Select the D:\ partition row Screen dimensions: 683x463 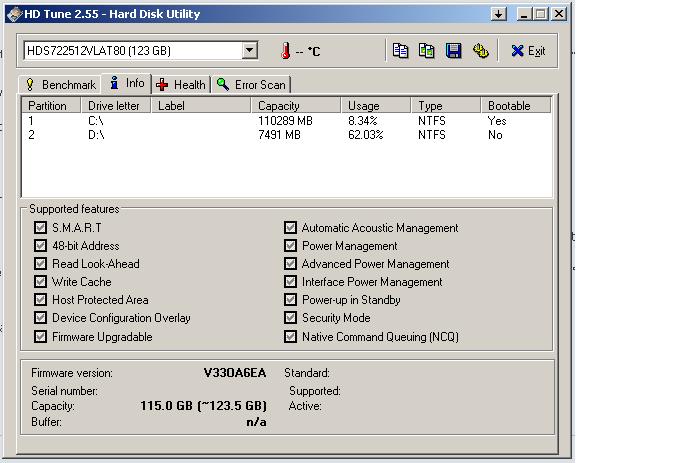tap(287, 135)
